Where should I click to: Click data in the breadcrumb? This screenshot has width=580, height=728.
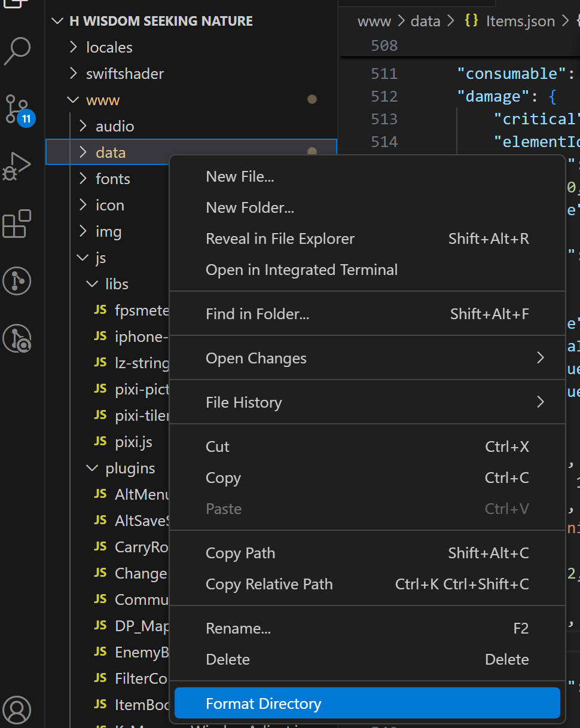coord(426,22)
